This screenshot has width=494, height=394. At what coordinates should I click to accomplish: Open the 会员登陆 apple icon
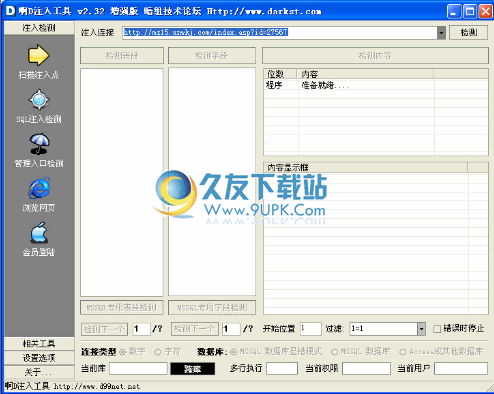(x=39, y=232)
